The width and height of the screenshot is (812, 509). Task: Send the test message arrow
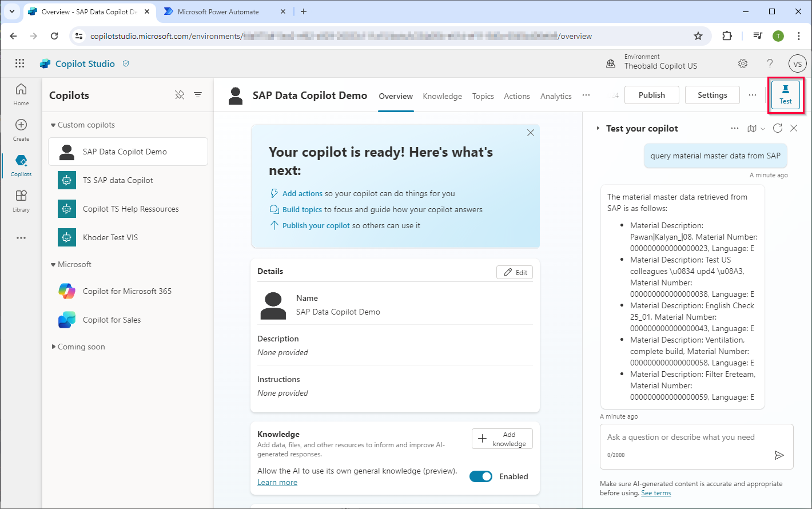point(779,455)
